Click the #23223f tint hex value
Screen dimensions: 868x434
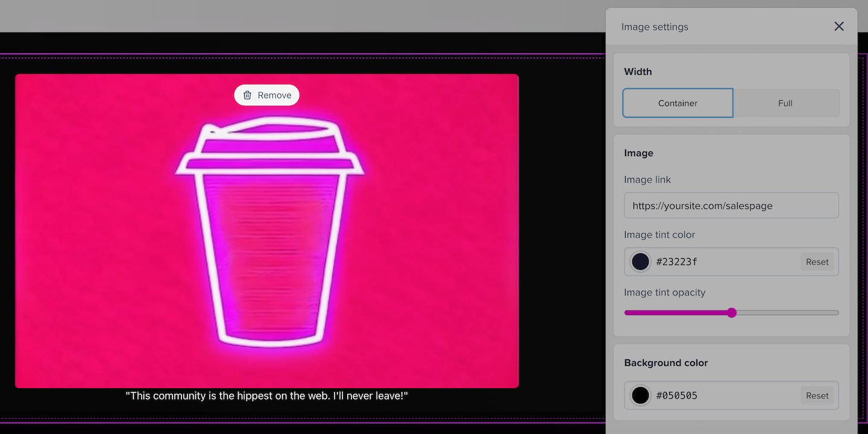[x=677, y=262]
